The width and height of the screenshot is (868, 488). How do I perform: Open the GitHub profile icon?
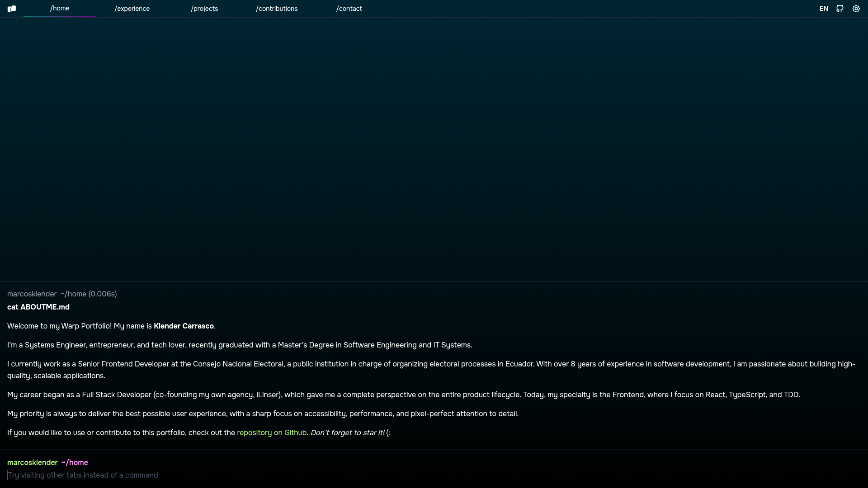[840, 9]
